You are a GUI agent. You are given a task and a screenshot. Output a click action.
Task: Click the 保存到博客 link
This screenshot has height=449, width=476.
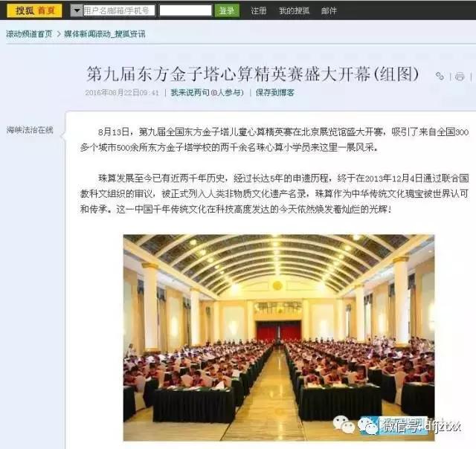point(275,92)
